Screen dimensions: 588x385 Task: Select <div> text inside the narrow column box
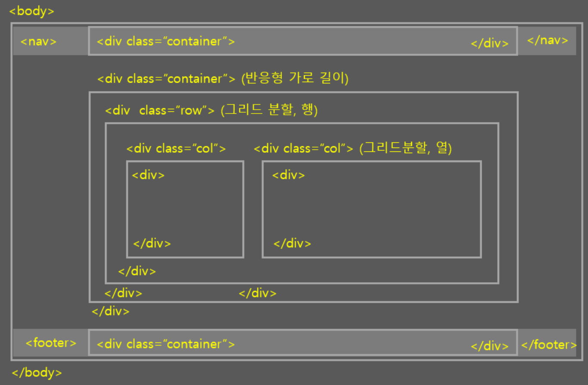[x=148, y=175]
